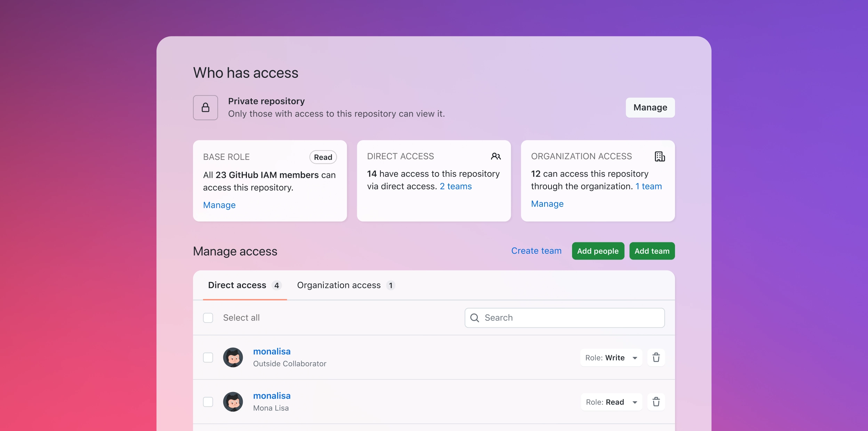The image size is (868, 431).
Task: Click the trash icon next to Role Read
Action: [x=657, y=402]
